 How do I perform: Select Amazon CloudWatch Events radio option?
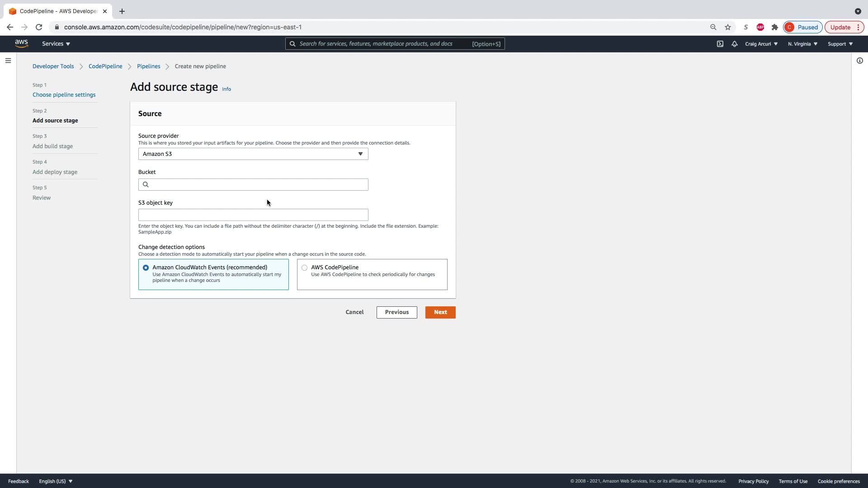point(146,268)
